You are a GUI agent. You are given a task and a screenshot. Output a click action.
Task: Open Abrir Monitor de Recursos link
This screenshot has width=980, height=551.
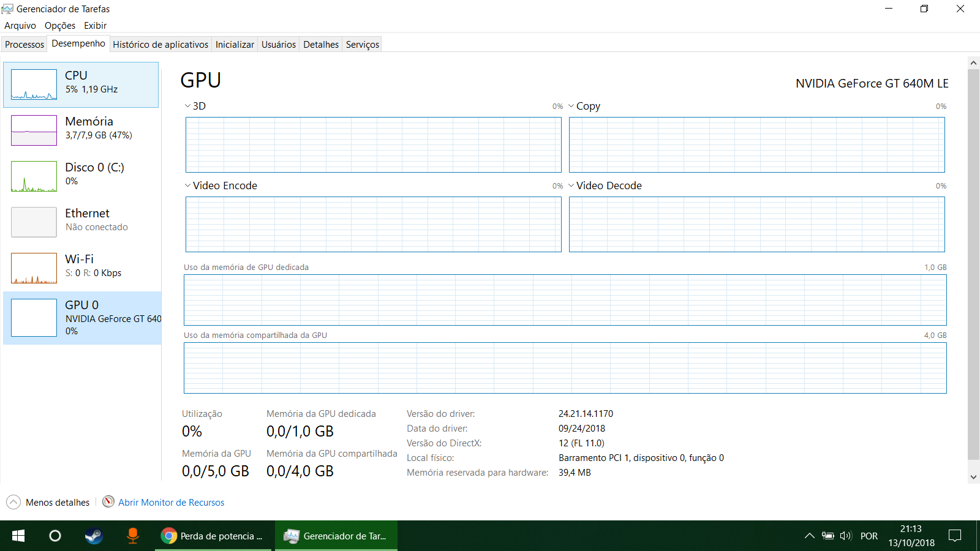coord(171,502)
